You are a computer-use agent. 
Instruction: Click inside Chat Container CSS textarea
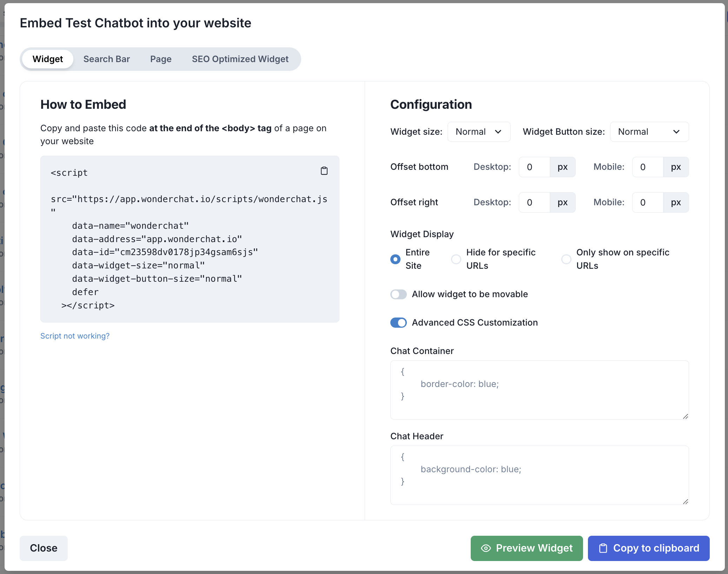tap(539, 389)
